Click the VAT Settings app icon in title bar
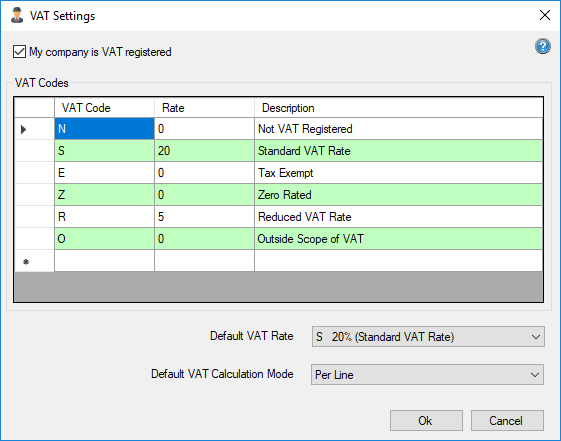Image resolution: width=561 pixels, height=441 pixels. tap(16, 15)
